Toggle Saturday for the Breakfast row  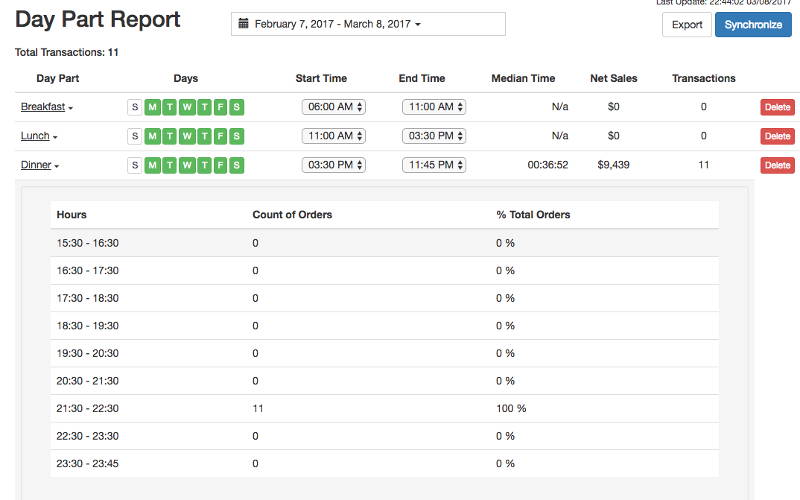(236, 107)
